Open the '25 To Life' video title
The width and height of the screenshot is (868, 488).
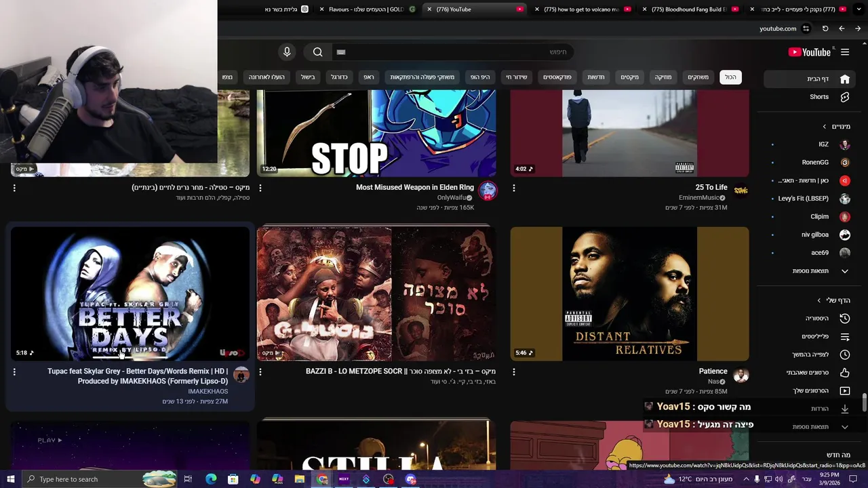pos(711,188)
